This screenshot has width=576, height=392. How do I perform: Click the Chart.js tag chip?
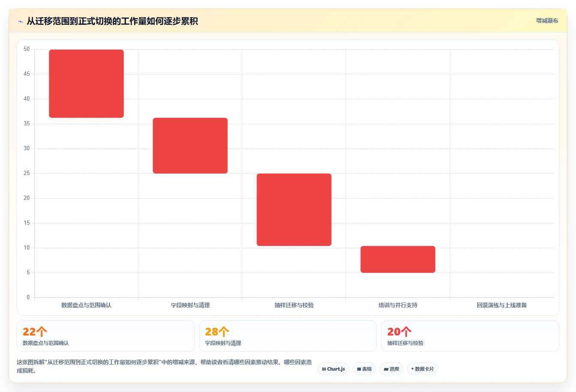coord(333,369)
